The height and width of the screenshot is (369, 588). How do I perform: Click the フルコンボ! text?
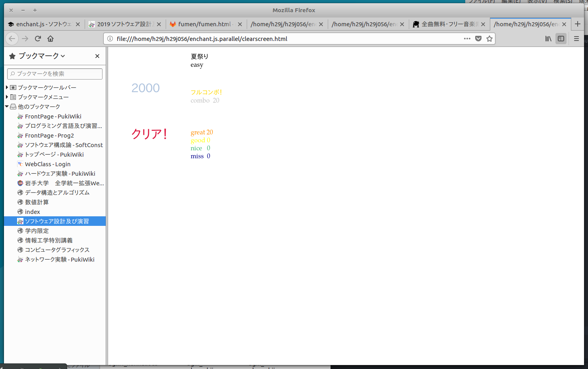click(206, 92)
